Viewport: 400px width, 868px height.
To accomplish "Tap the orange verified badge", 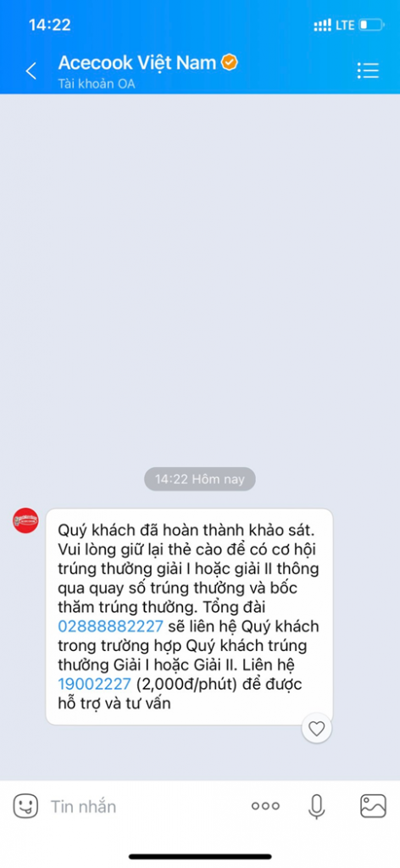I will click(230, 63).
